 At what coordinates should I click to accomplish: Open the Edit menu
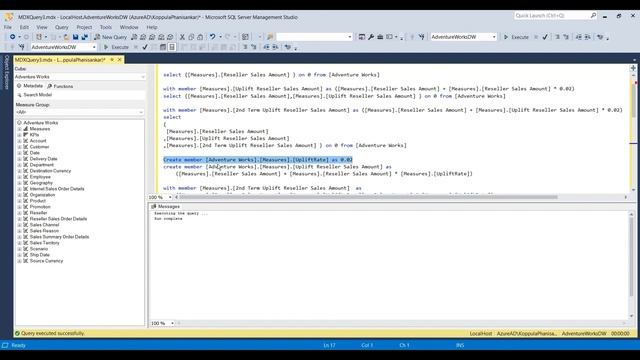click(x=24, y=27)
